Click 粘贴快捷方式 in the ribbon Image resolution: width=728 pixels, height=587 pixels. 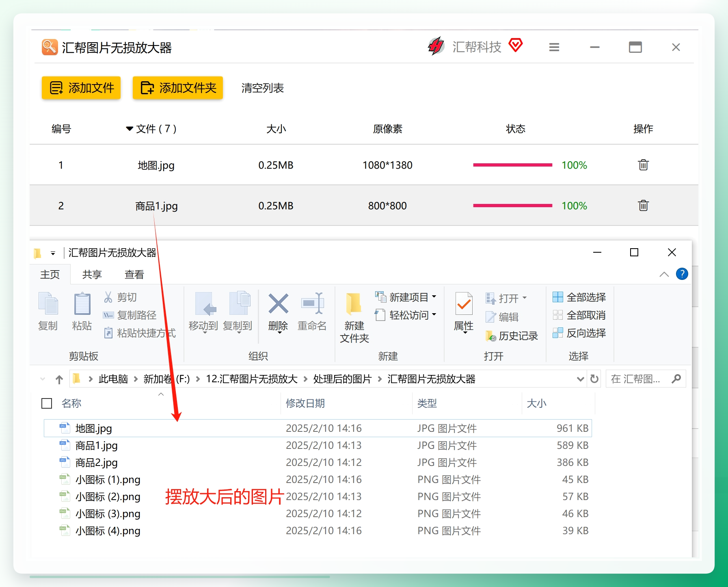(x=140, y=333)
